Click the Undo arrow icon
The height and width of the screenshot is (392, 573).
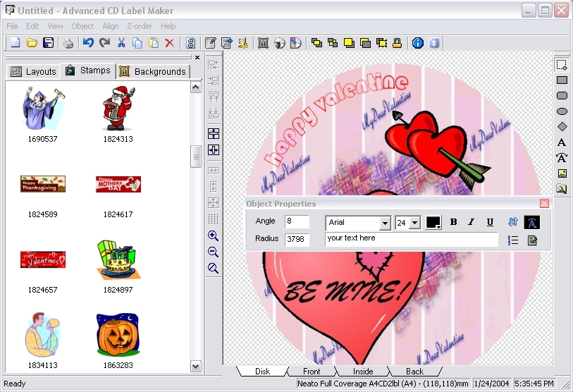[x=88, y=43]
